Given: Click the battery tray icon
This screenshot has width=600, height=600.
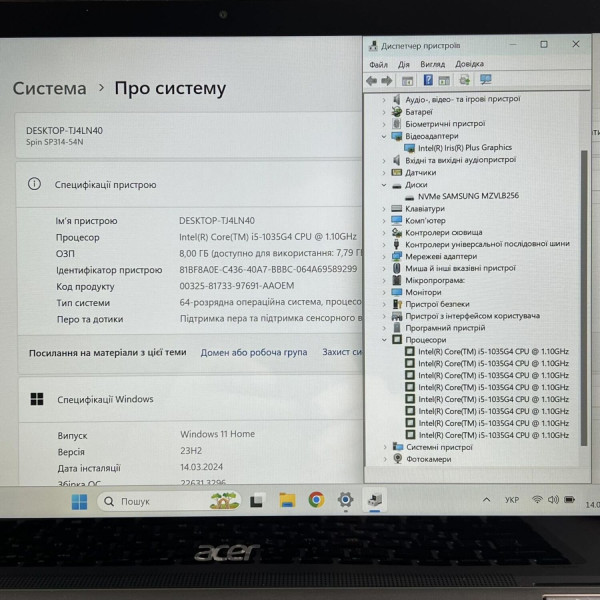Looking at the screenshot, I should 570,499.
